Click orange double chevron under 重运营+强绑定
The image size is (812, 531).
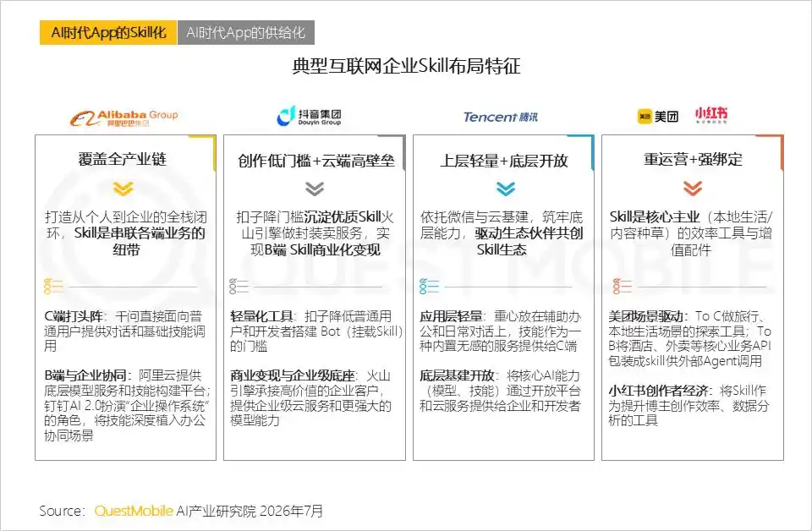[x=693, y=189]
